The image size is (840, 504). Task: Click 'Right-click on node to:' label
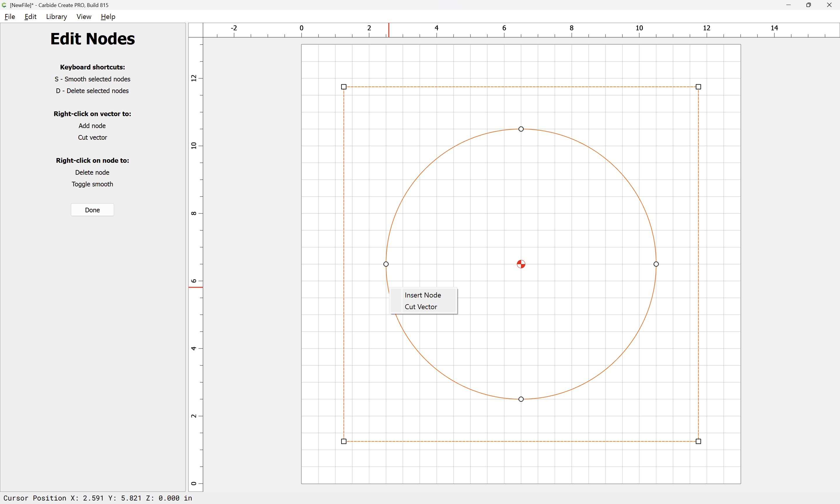[x=92, y=160]
